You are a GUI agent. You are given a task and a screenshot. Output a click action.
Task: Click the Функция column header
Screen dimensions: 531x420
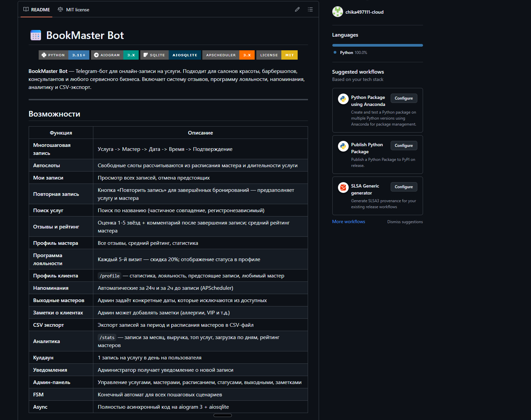tap(61, 133)
